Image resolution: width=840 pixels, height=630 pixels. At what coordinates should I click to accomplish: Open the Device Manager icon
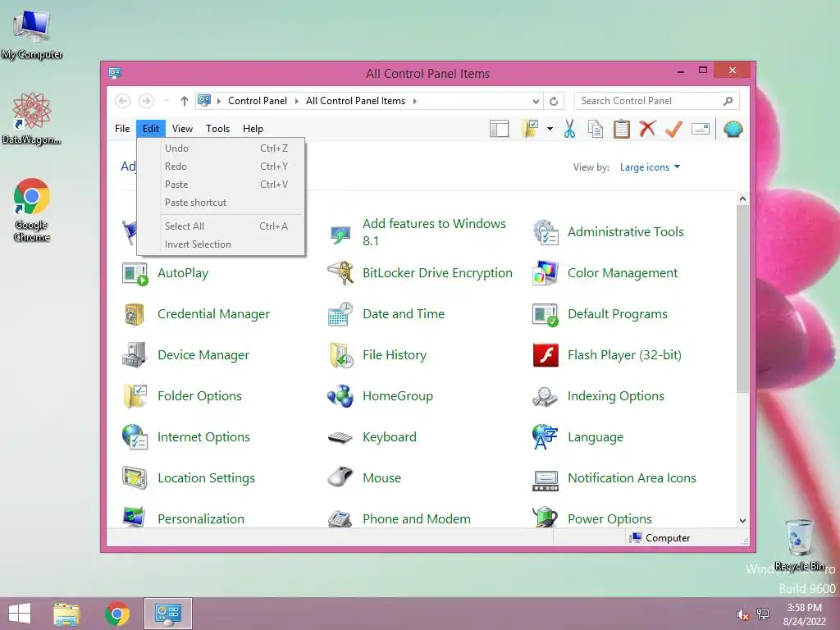(135, 355)
